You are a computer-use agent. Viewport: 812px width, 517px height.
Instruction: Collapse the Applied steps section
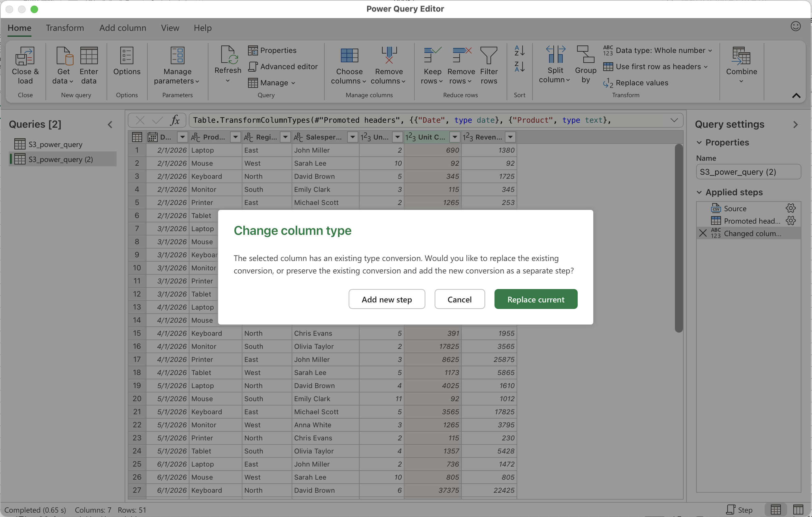point(700,192)
